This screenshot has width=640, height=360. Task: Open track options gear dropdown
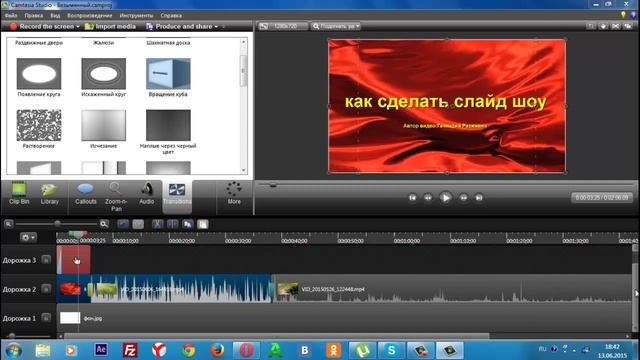[28, 237]
